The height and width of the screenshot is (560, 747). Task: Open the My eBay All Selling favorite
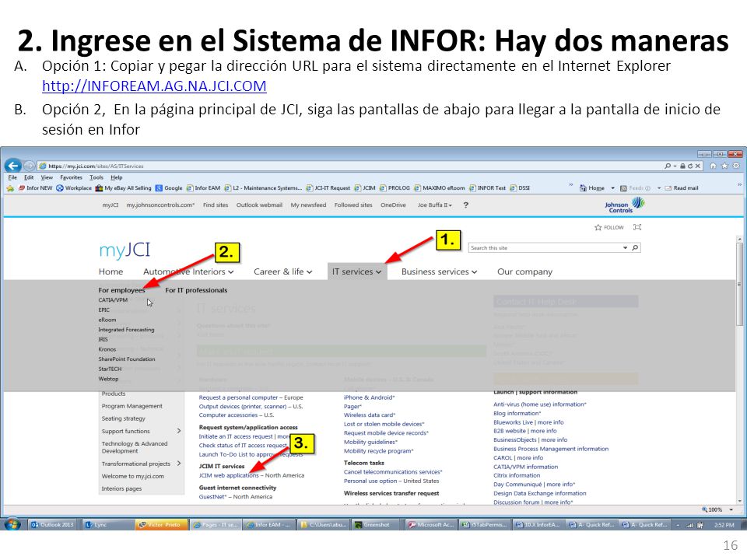[123, 188]
